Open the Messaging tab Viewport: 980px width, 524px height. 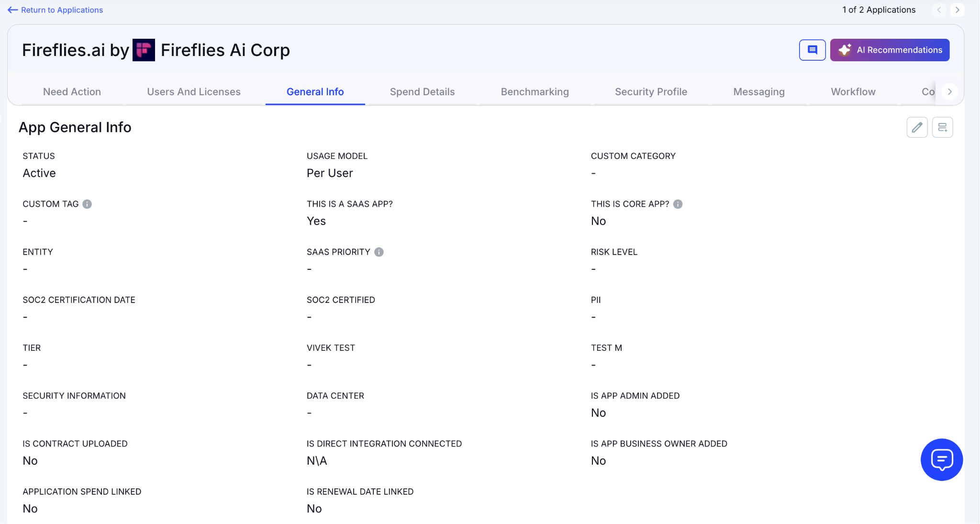point(759,92)
